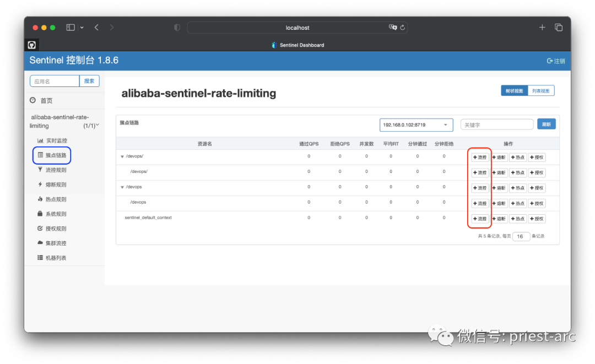Viewport: 595px width, 364px height.
Task: Open the sidebar options dropdown chevron
Action: point(82,28)
